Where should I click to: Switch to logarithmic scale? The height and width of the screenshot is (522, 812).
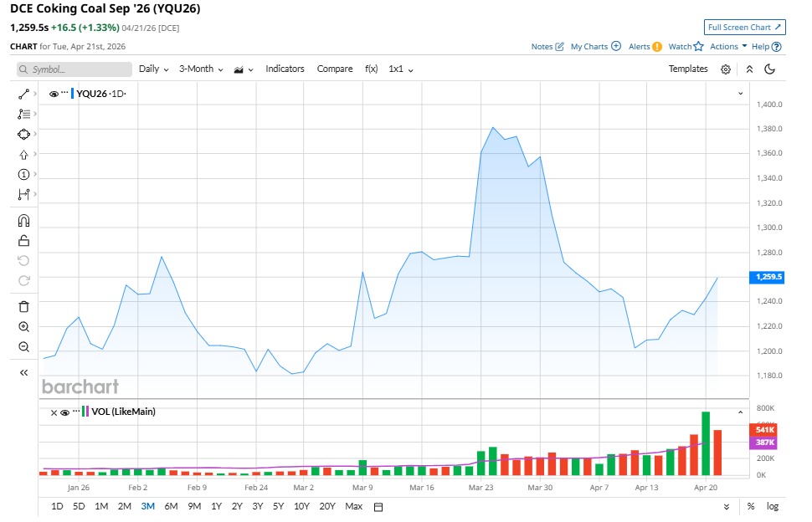pyautogui.click(x=772, y=507)
